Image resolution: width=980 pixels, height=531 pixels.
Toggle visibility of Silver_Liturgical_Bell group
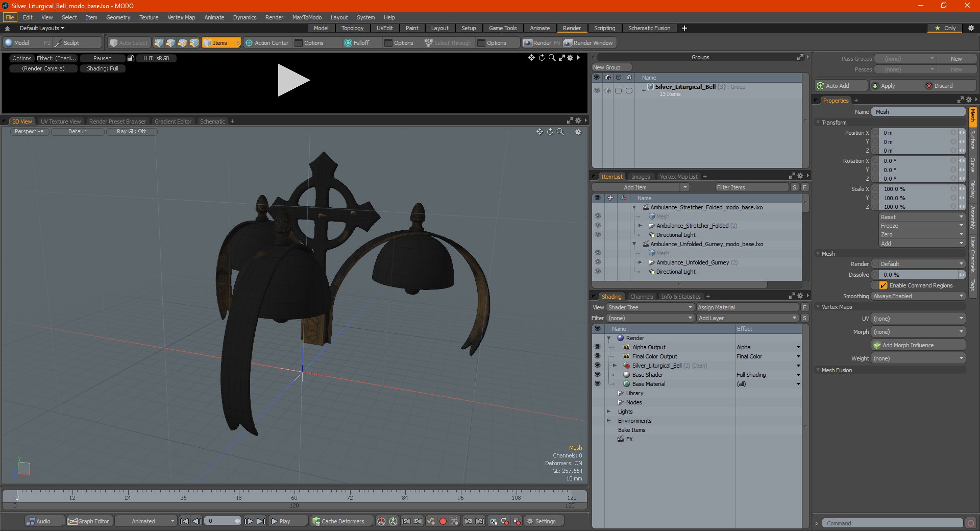coord(597,90)
